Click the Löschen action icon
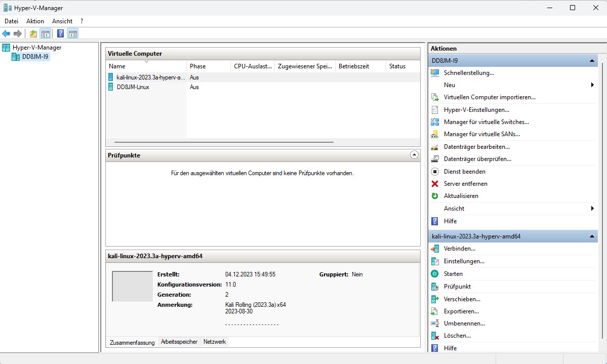 tap(435, 336)
